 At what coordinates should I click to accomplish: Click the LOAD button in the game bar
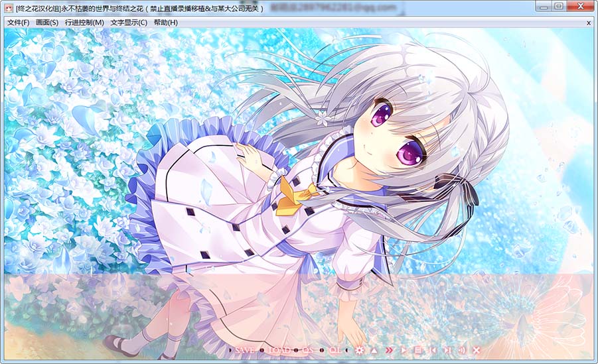pyautogui.click(x=279, y=349)
